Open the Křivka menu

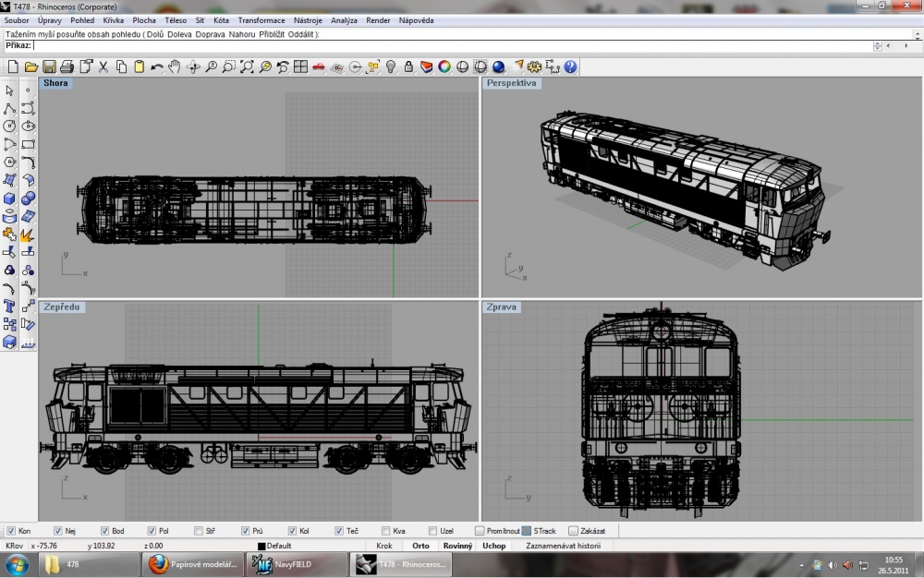[x=113, y=20]
